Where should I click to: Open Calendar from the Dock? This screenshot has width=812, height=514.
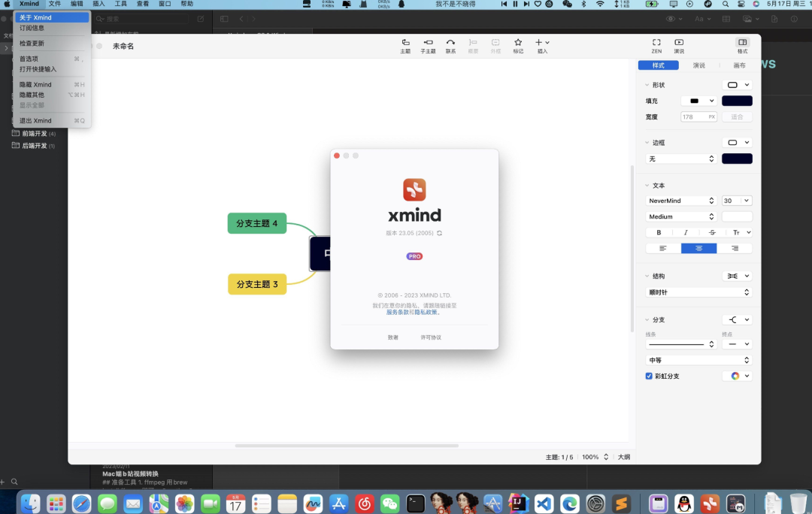(235, 503)
